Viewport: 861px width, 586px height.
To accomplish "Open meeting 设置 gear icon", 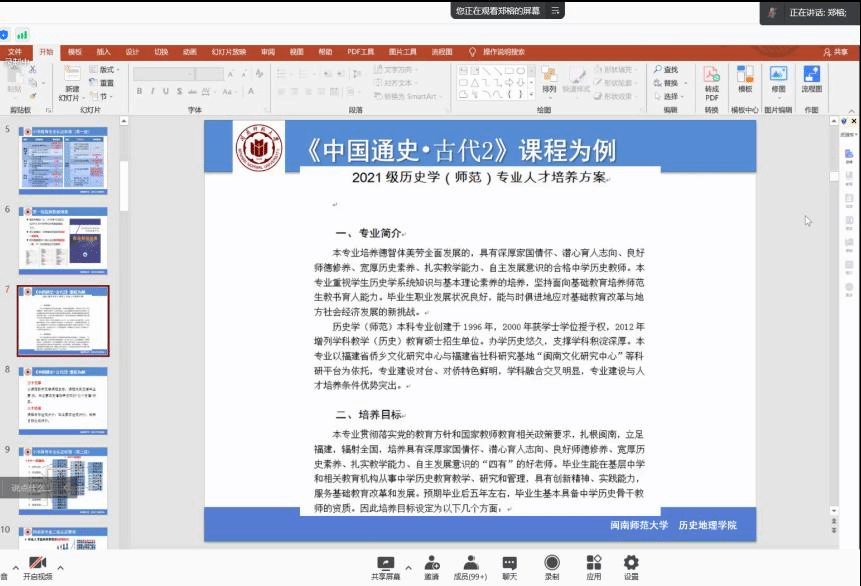I will click(631, 567).
